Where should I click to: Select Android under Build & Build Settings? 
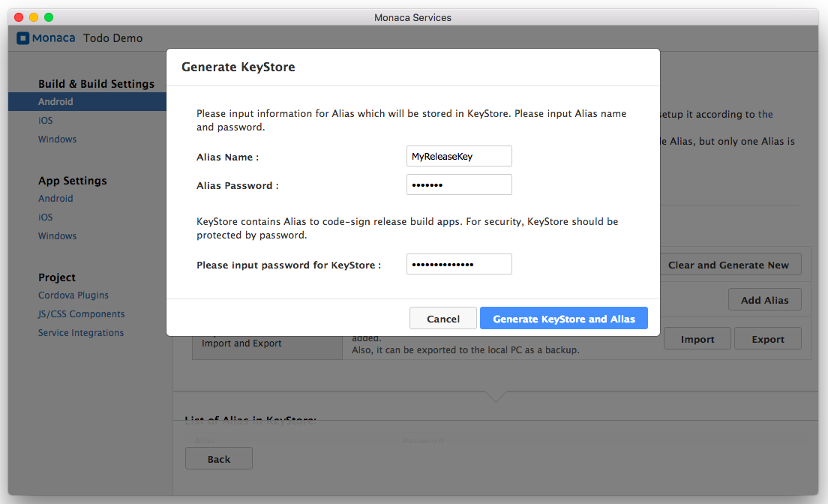(x=55, y=102)
